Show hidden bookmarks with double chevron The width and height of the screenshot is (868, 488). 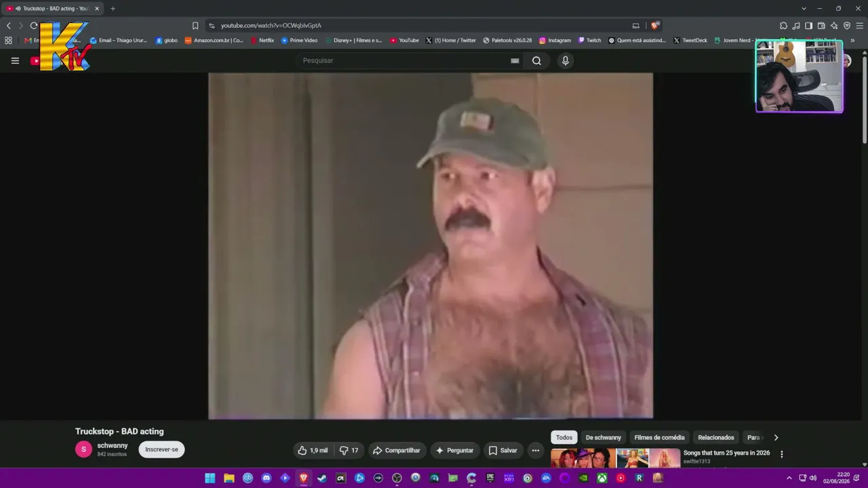tap(852, 41)
